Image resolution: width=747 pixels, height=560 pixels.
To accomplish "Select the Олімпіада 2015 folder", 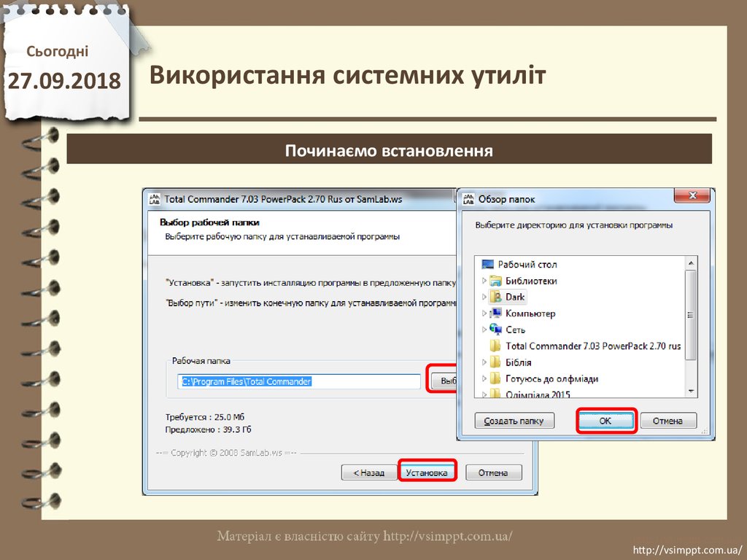I will click(538, 394).
